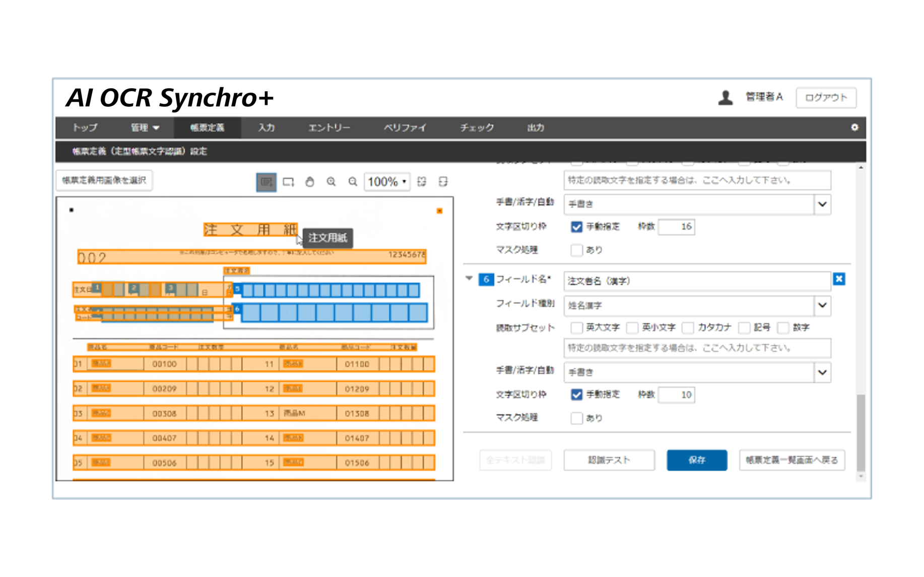The height and width of the screenshot is (577, 924).
Task: Open the settings gear in navigation bar
Action: 854,127
